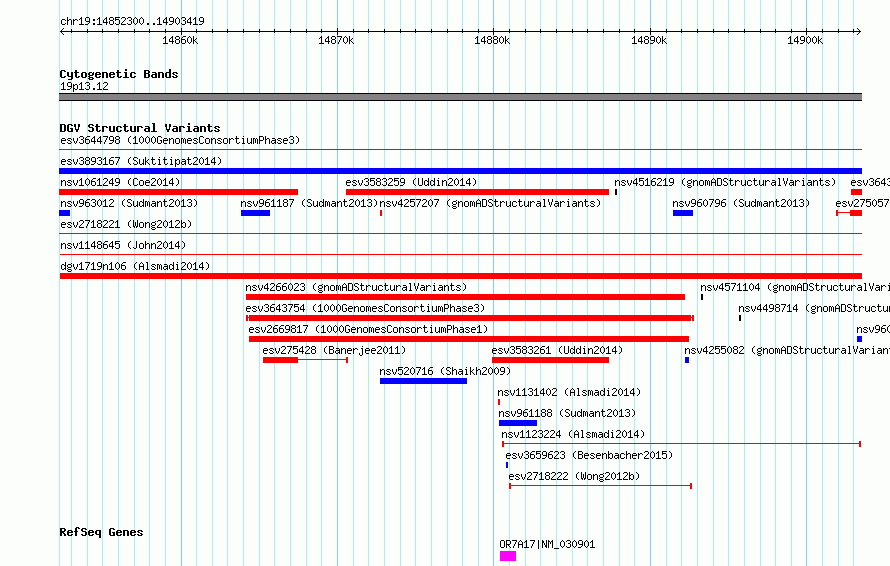
Task: Click the esv2718221 Wong2012b label
Action: [x=126, y=224]
